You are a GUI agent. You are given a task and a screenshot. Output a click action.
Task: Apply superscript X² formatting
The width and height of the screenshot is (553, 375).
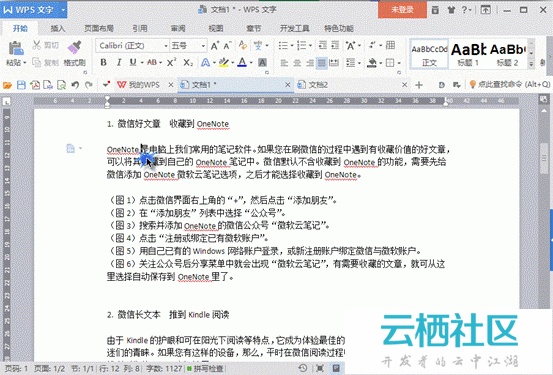point(171,63)
